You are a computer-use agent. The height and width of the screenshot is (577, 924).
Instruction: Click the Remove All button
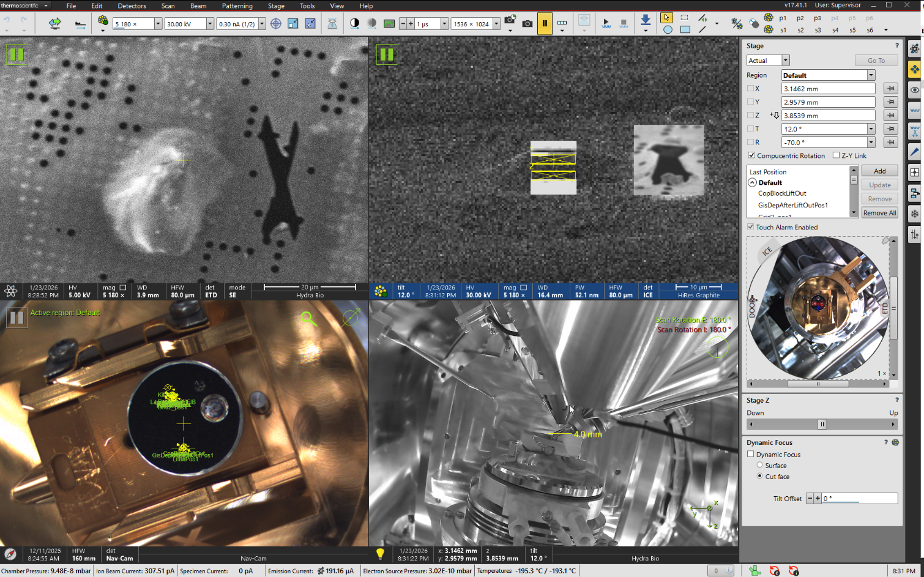879,213
